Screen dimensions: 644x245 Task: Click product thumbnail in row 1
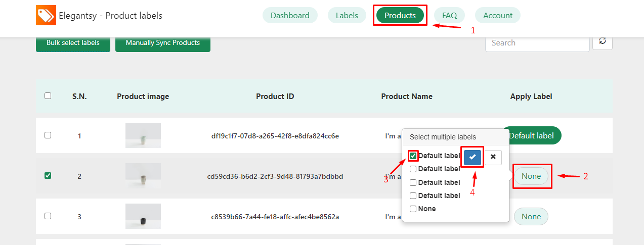point(143,135)
